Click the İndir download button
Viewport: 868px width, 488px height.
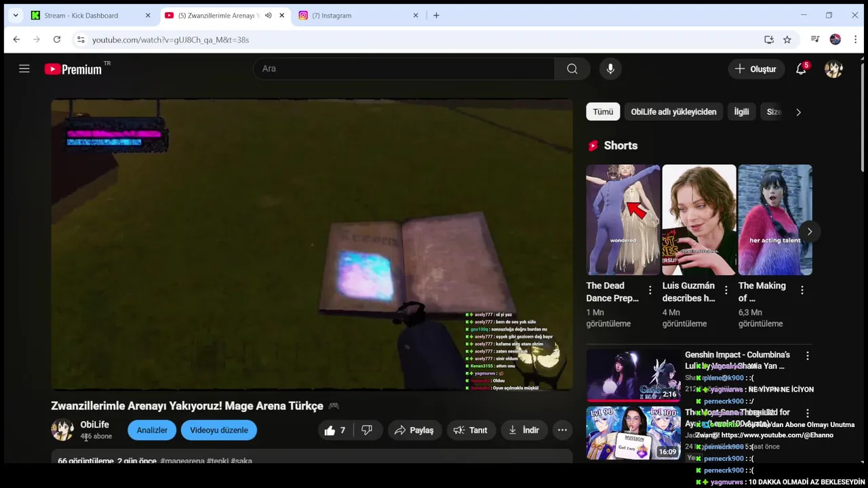tap(524, 430)
